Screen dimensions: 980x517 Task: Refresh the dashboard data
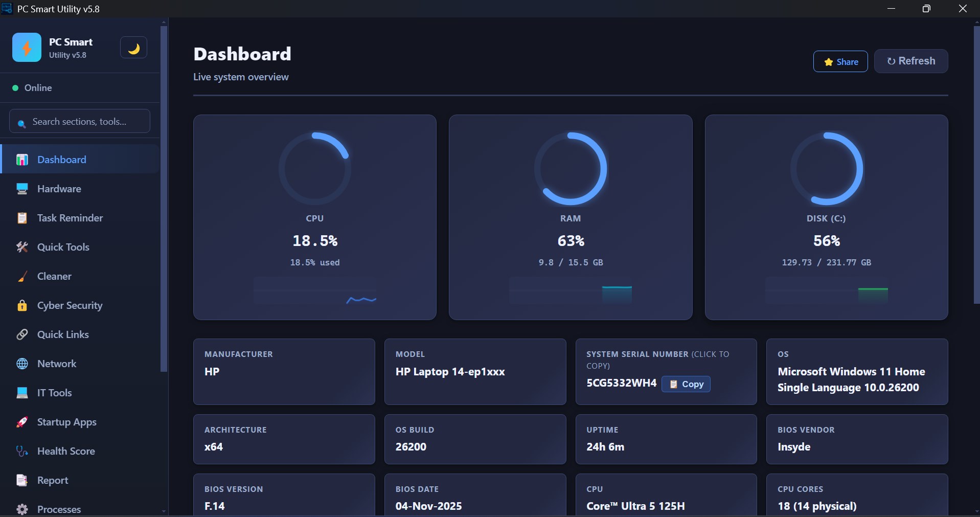[911, 61]
